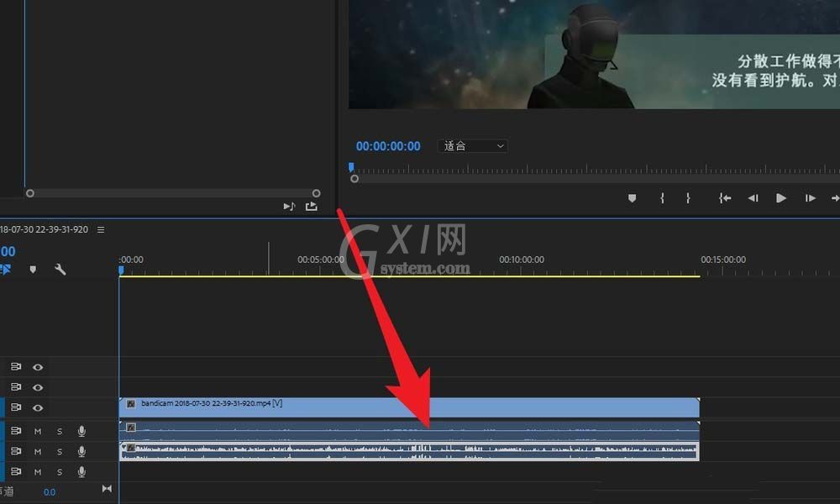Solo the audio track holding the selected clip

pyautogui.click(x=60, y=452)
